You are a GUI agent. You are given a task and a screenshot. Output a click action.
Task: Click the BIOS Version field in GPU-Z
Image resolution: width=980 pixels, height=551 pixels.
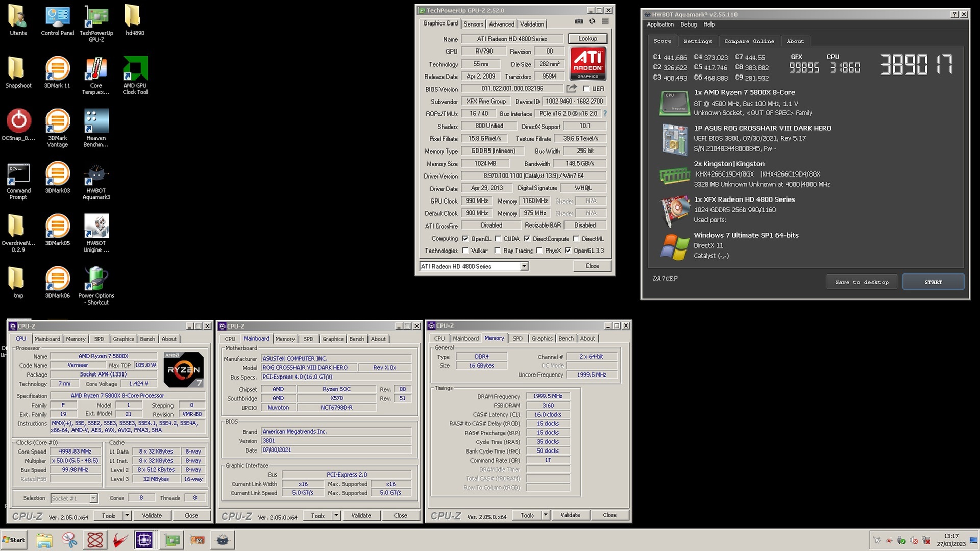pos(512,89)
